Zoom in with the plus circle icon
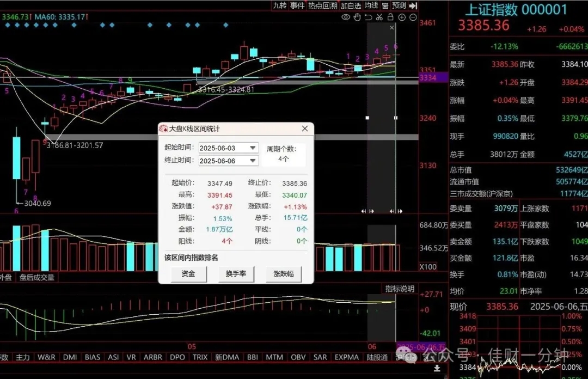The image size is (588, 379). 402,17
